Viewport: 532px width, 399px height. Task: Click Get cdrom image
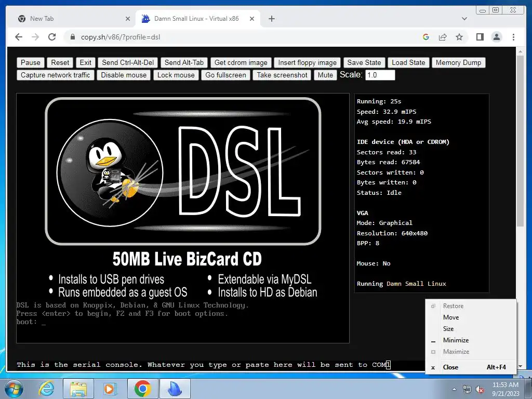click(241, 62)
